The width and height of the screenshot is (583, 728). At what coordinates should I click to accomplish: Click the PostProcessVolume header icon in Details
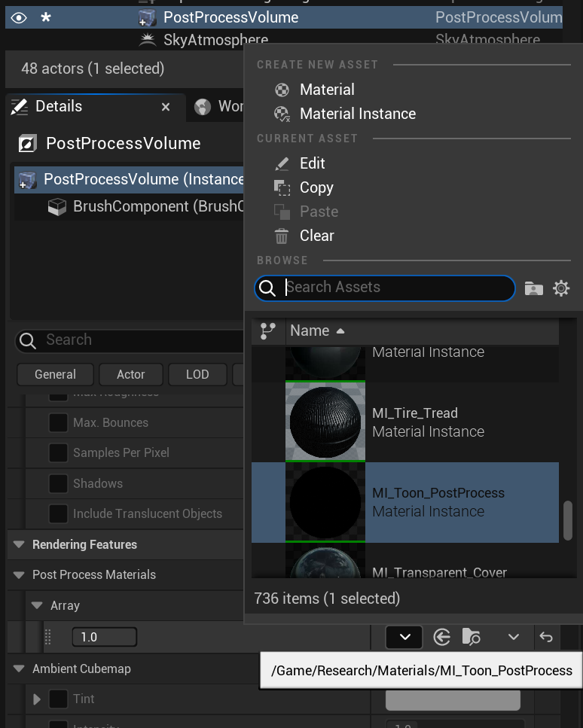[27, 144]
